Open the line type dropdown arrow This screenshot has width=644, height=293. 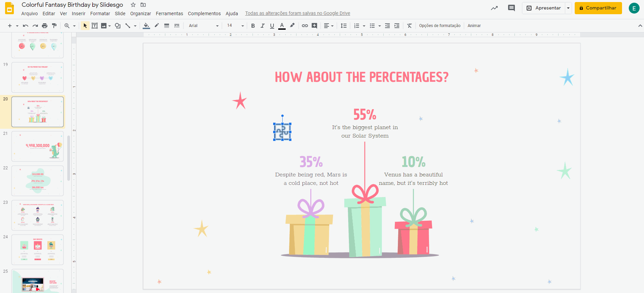pos(135,26)
